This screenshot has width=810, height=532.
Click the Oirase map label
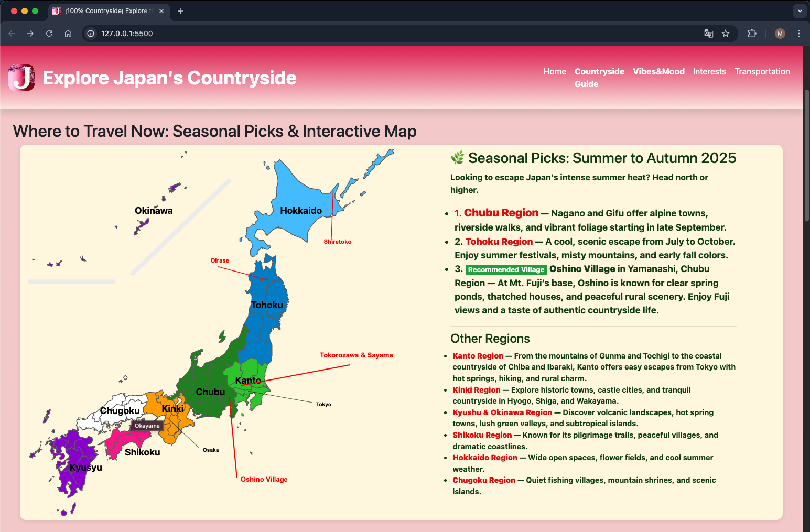click(x=220, y=260)
